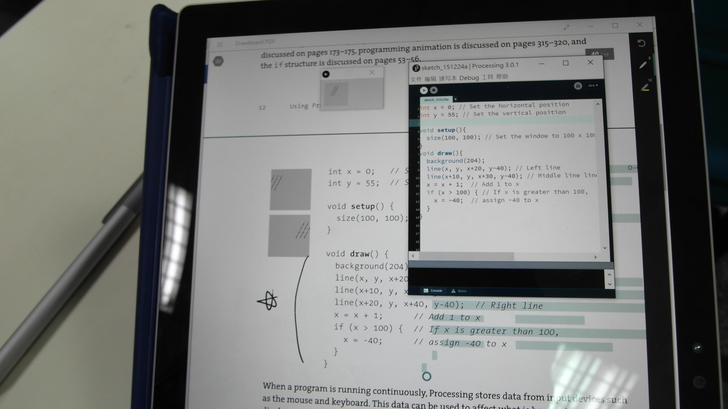Click 'void draw(){' line in Processing editor

[441, 153]
